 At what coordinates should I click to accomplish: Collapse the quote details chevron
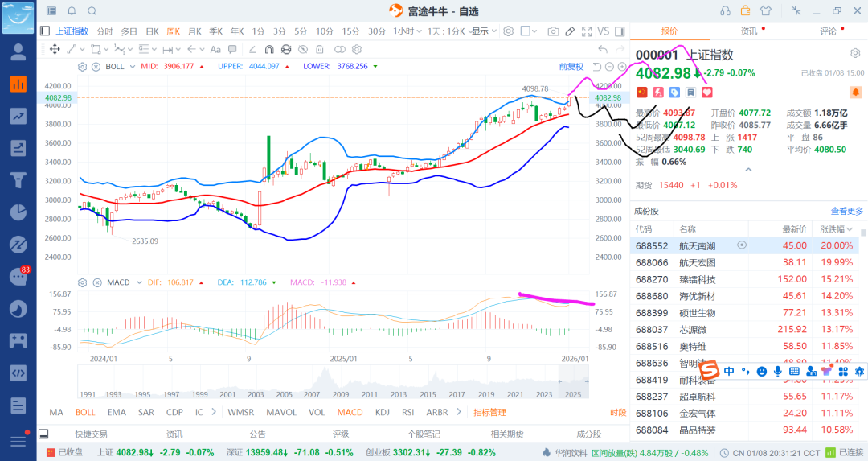coord(748,170)
